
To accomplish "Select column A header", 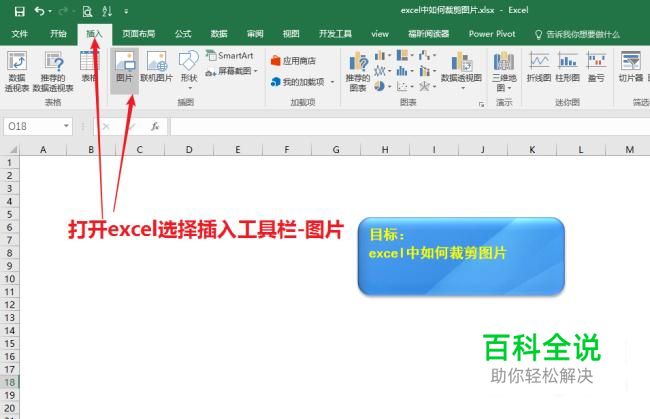I will point(43,150).
